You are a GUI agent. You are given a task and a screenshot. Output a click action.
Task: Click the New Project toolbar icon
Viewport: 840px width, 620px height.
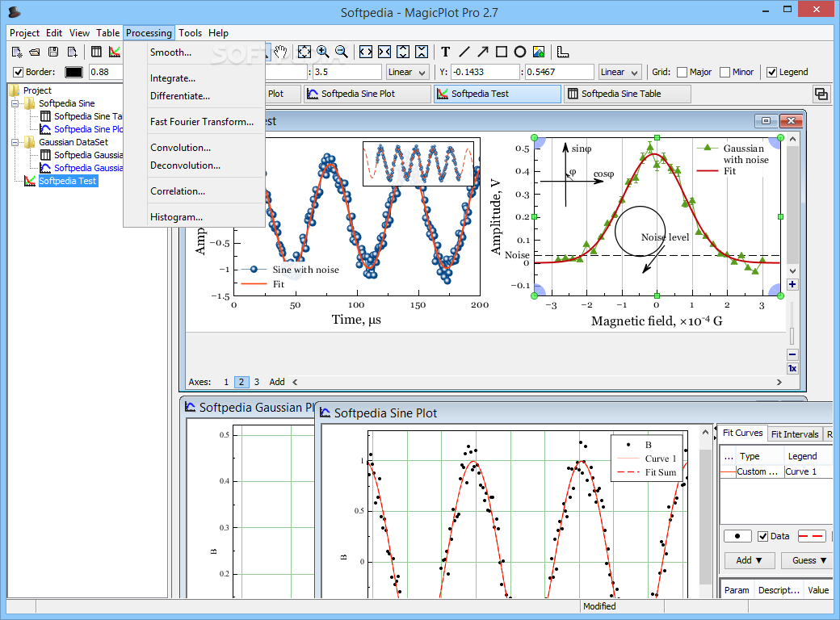pyautogui.click(x=17, y=52)
